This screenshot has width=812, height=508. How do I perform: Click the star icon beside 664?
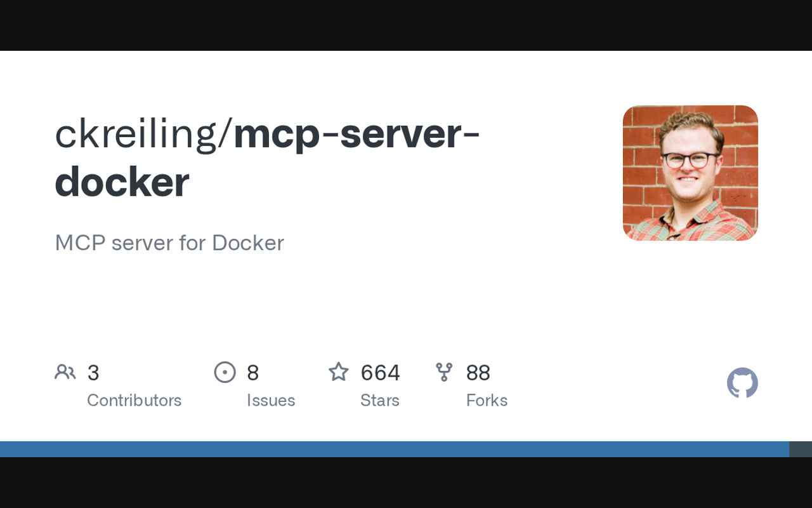(339, 371)
